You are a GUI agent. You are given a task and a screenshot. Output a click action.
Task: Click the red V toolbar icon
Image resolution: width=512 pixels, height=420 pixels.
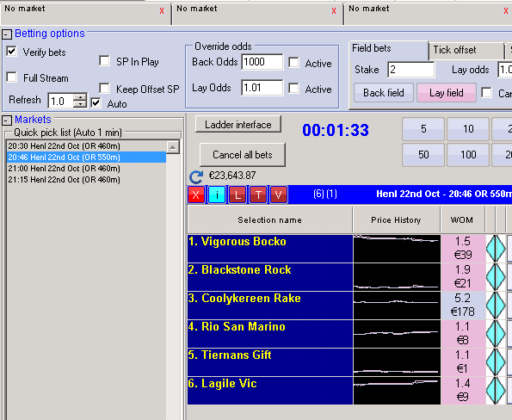pos(279,195)
